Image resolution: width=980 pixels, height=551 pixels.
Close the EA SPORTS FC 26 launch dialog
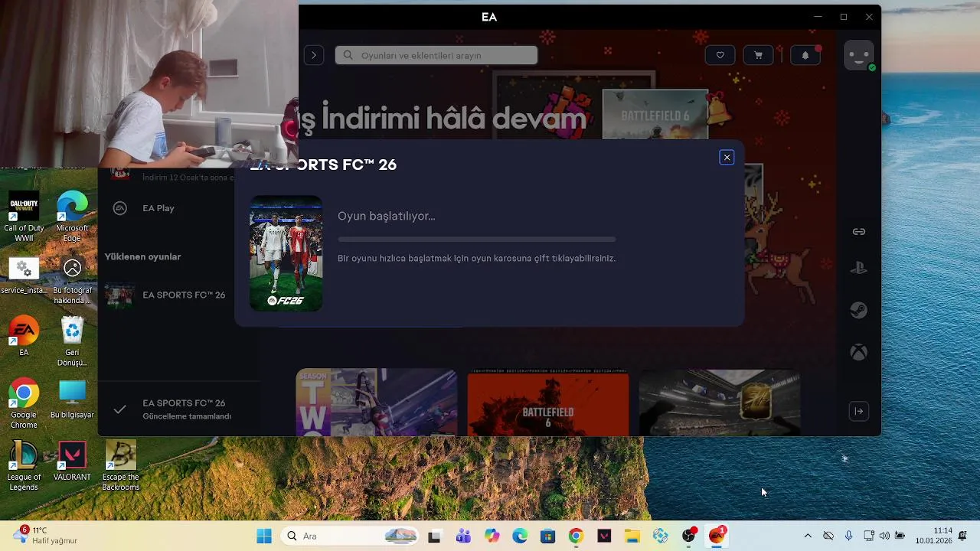click(x=727, y=157)
